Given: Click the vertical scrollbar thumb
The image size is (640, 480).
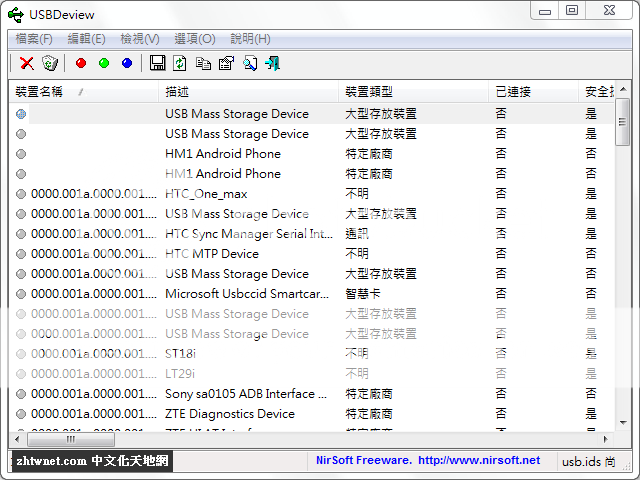Looking at the screenshot, I should point(623,122).
